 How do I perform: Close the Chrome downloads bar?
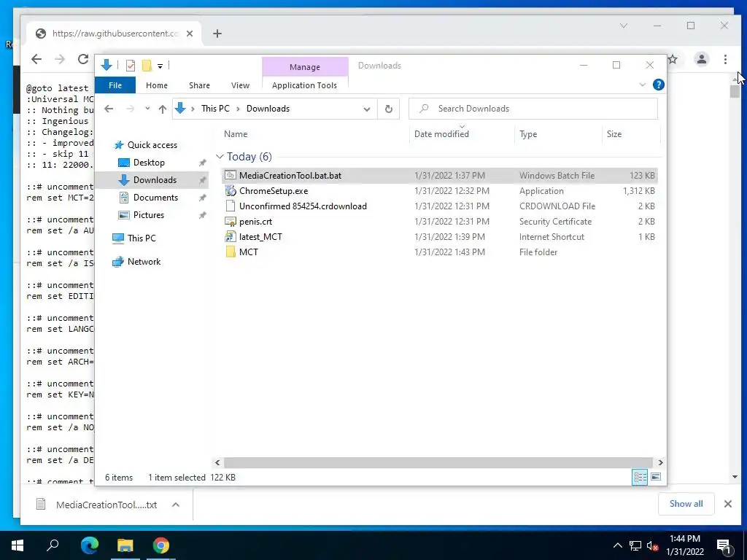[x=728, y=504]
